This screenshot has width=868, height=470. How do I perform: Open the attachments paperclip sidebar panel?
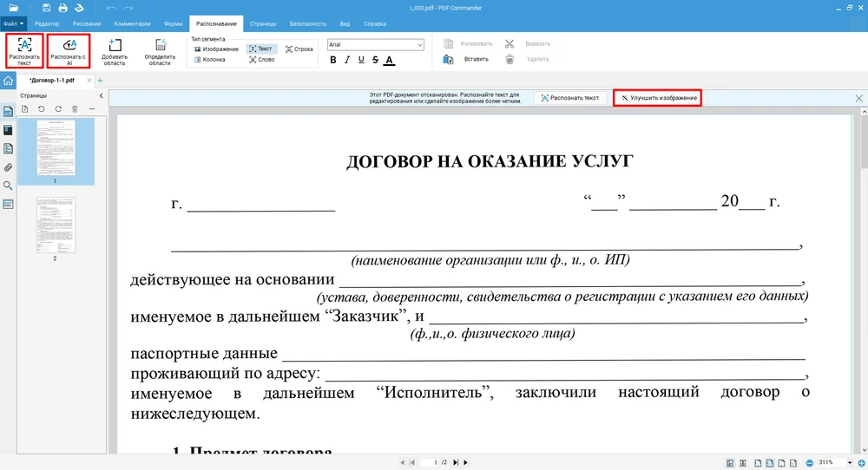pos(9,167)
